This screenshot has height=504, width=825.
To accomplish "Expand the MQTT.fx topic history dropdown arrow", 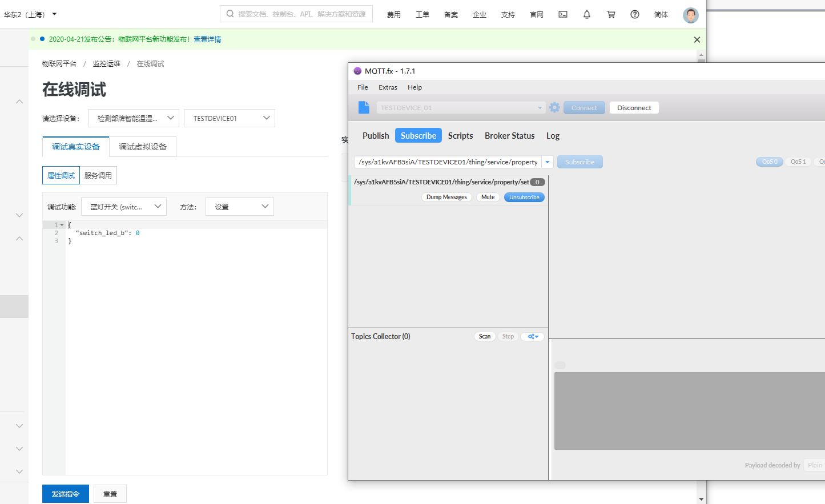I will (548, 162).
